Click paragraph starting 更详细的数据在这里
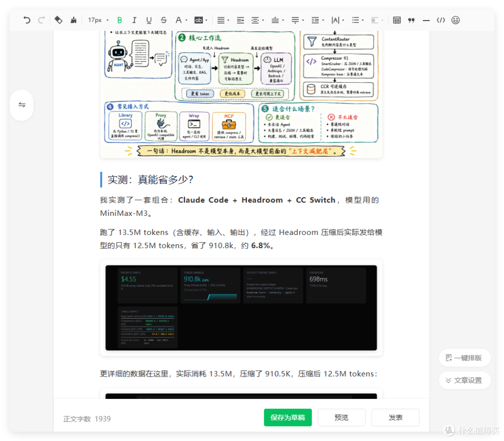504x441 pixels. point(239,374)
